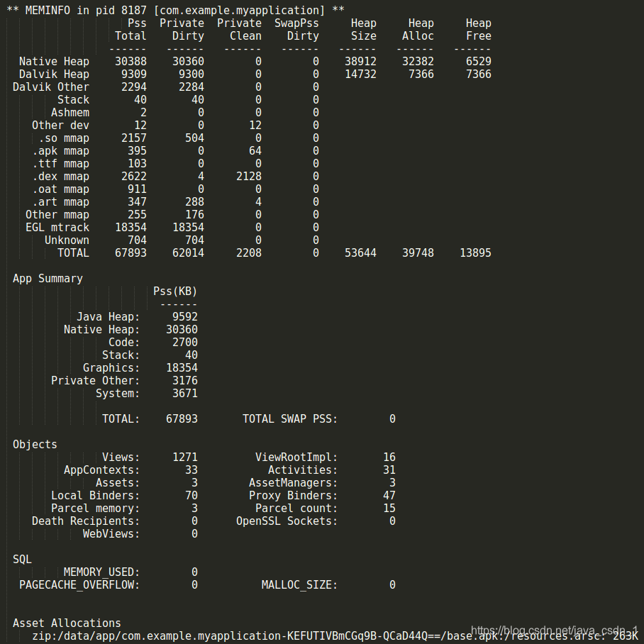
Task: Select the 'Private Other:' summary label
Action: [x=96, y=381]
